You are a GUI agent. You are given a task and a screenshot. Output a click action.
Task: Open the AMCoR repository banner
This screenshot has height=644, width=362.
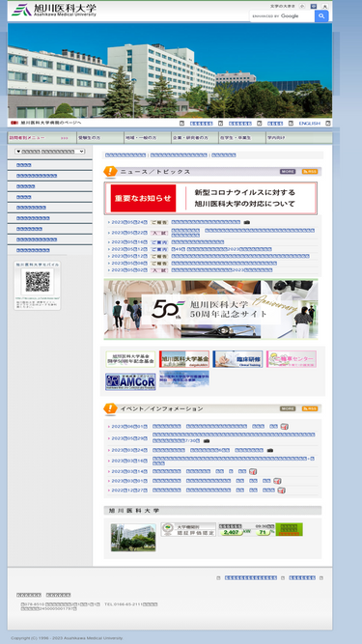130,381
